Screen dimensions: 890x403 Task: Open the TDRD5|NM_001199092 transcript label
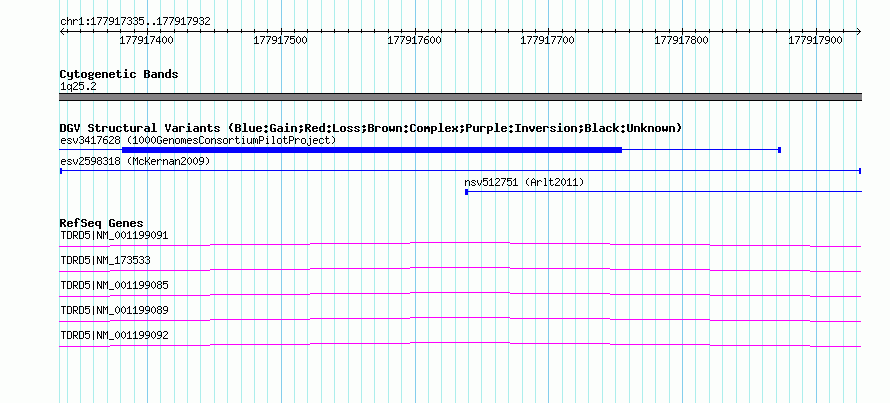[114, 335]
